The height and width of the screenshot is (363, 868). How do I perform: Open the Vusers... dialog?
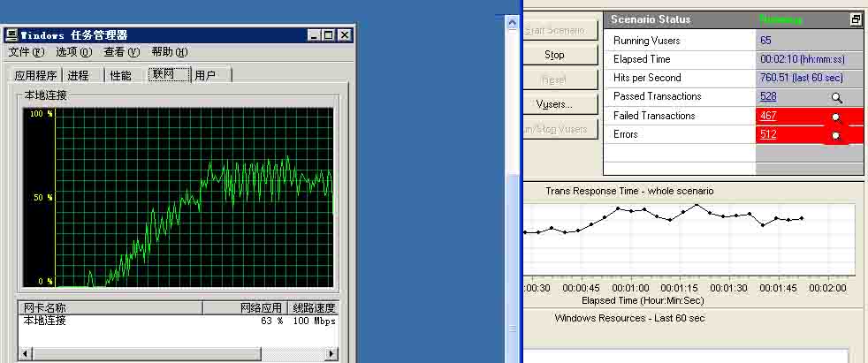point(554,104)
